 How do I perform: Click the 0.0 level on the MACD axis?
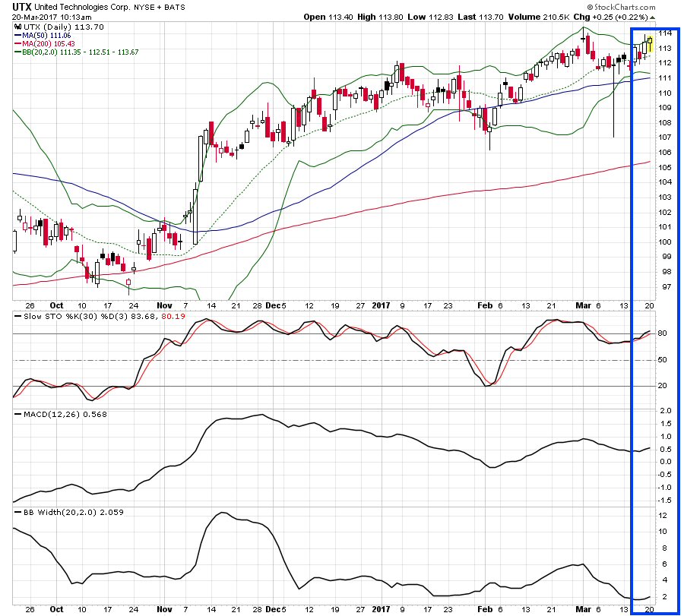666,462
